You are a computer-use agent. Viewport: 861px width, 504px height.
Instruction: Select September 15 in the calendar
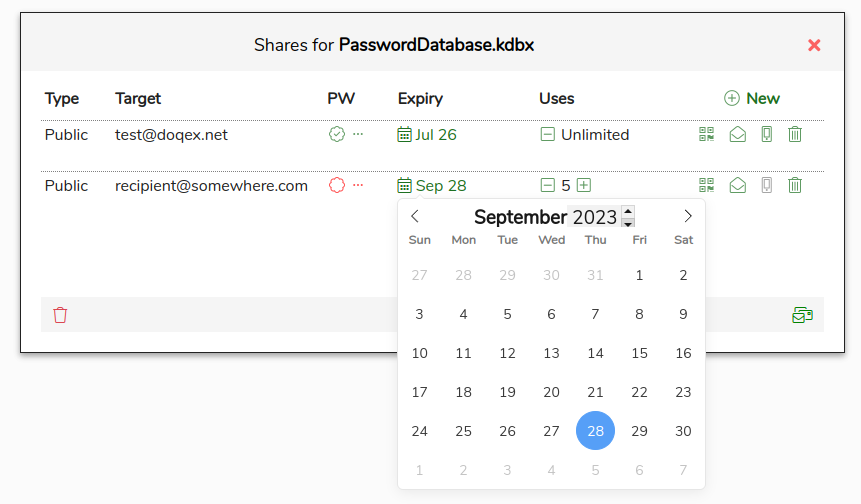coord(640,353)
